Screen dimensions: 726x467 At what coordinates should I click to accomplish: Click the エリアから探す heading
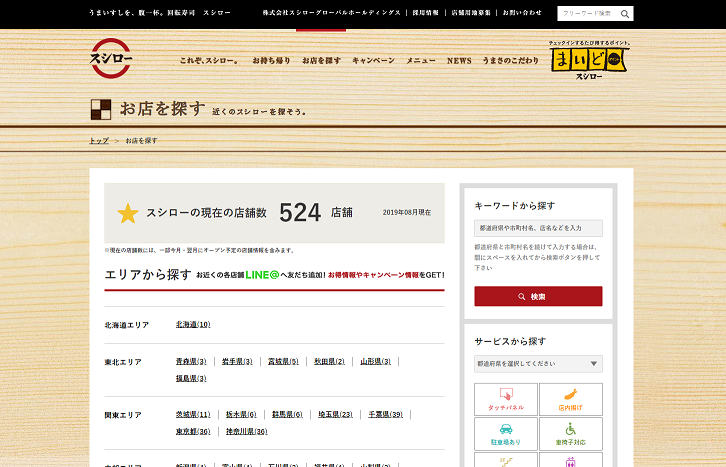(x=148, y=274)
